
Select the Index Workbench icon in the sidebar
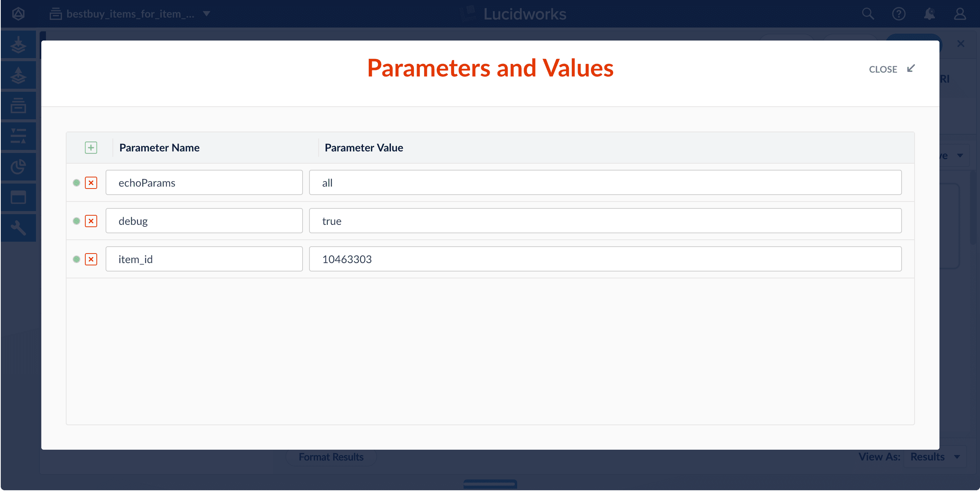18,44
